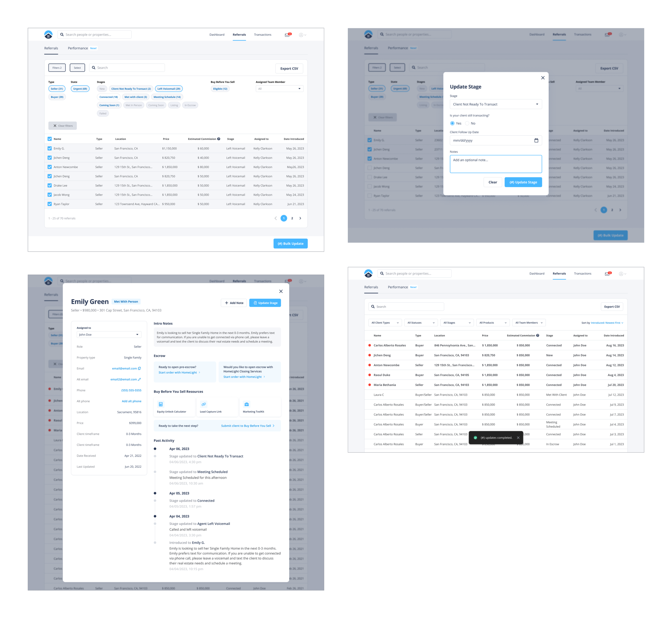Screen dimensions: 672x619
Task: Copy email address using the copy icon
Action: (x=139, y=368)
